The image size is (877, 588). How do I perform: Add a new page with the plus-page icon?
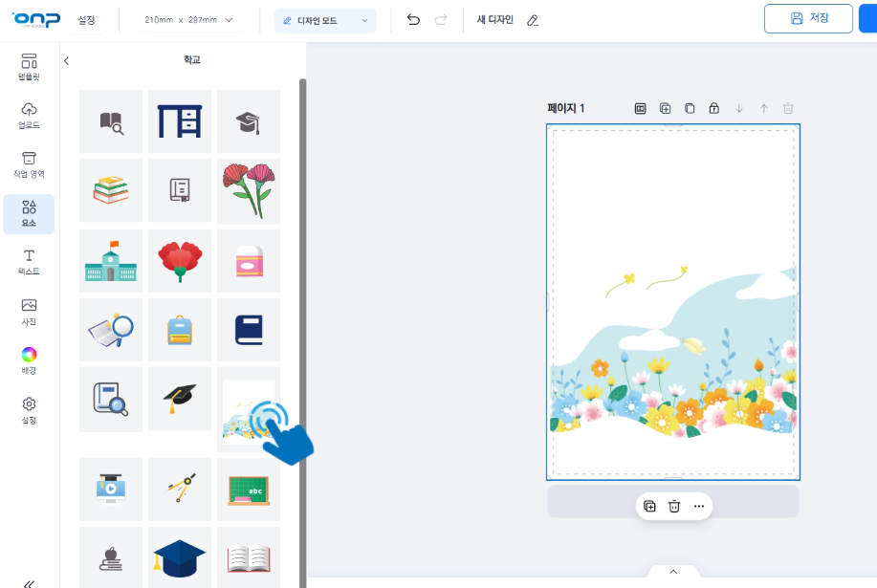[x=664, y=108]
